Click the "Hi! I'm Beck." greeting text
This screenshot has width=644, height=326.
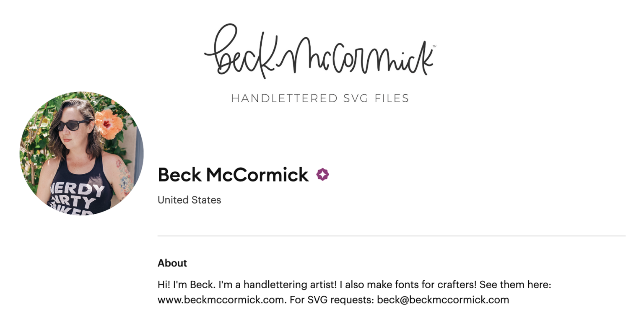click(x=183, y=285)
